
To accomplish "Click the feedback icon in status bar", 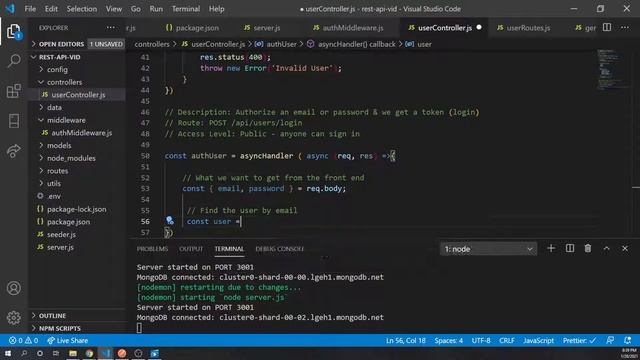I will 610,340.
